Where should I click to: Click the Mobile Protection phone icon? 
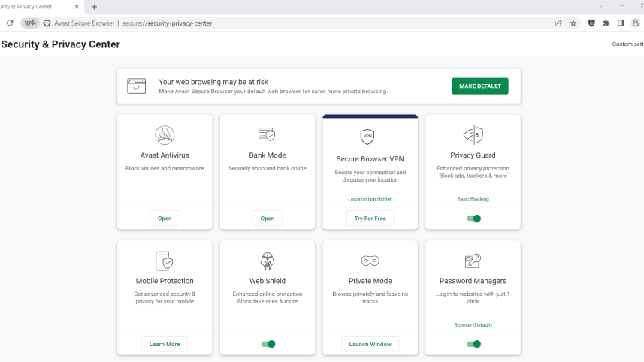coord(165,261)
